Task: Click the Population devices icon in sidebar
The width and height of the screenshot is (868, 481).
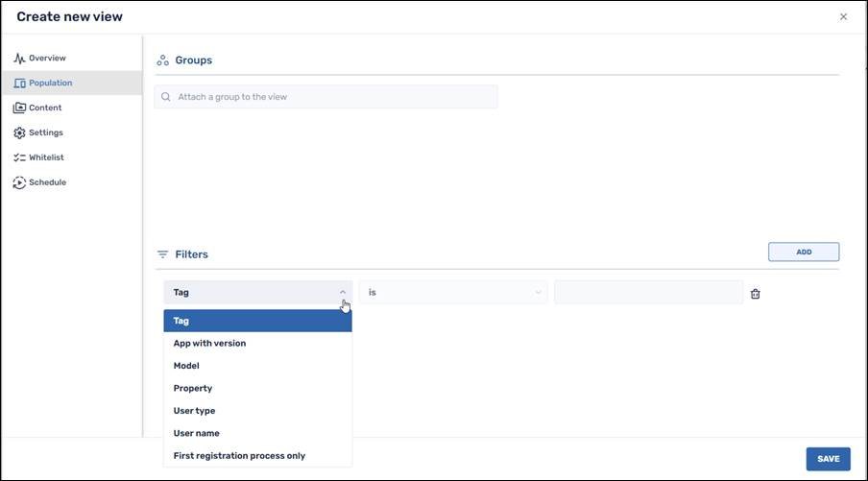Action: point(19,84)
